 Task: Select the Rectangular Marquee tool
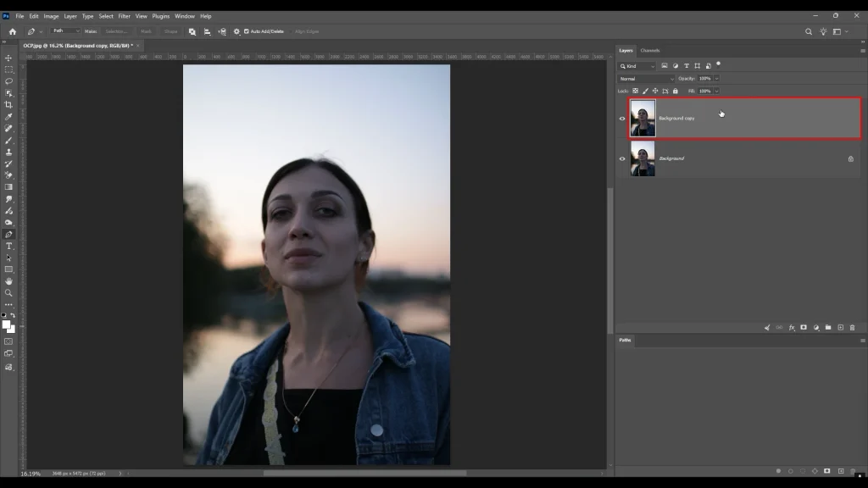[x=8, y=69]
